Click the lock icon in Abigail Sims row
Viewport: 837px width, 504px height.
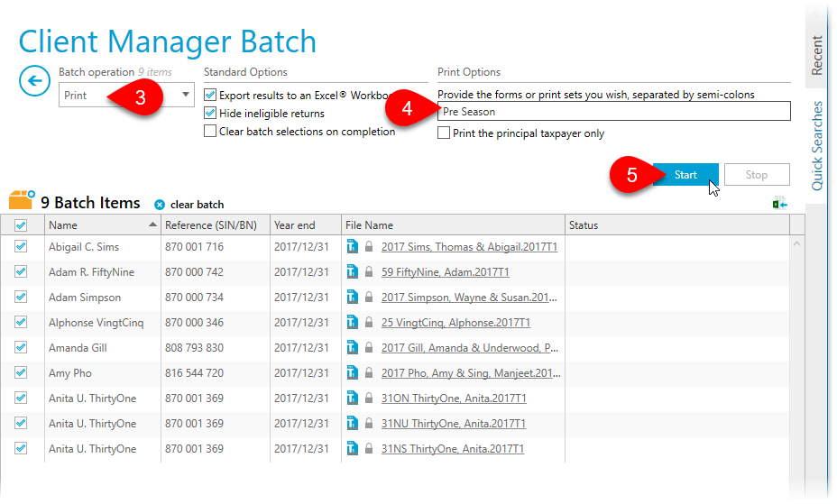click(x=369, y=246)
